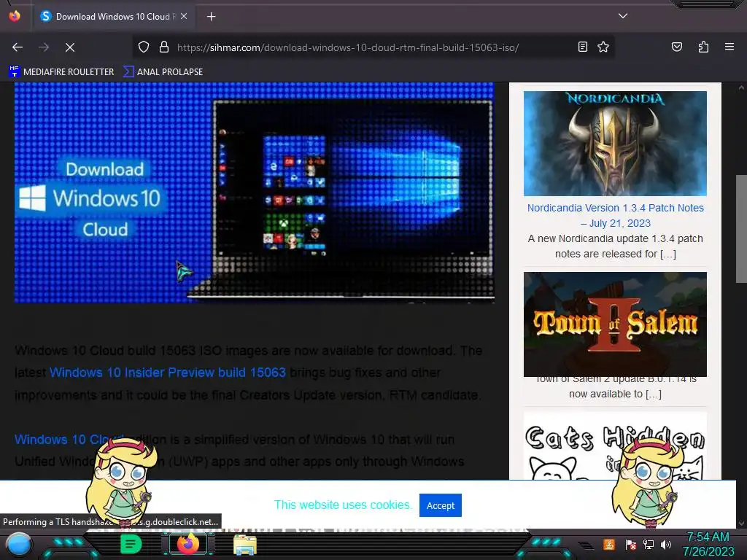Open Nordicandia Version 1.3.4 Patch Notes link

[x=615, y=215]
